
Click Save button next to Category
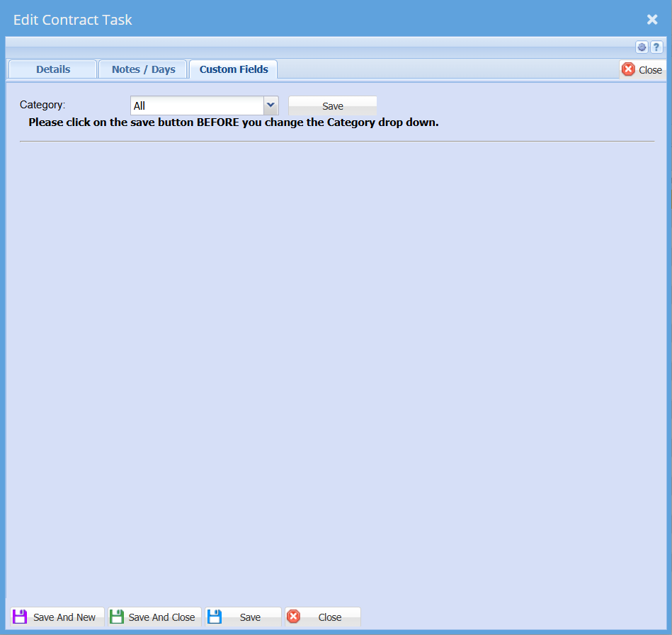333,106
